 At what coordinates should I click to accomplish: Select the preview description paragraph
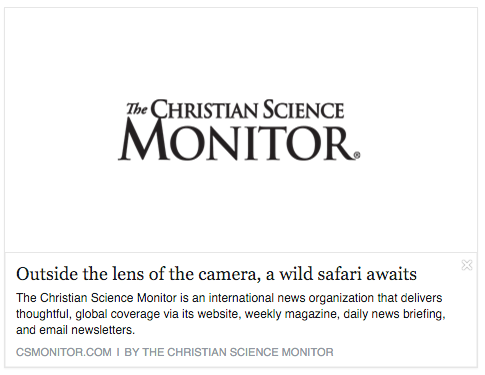click(x=231, y=314)
